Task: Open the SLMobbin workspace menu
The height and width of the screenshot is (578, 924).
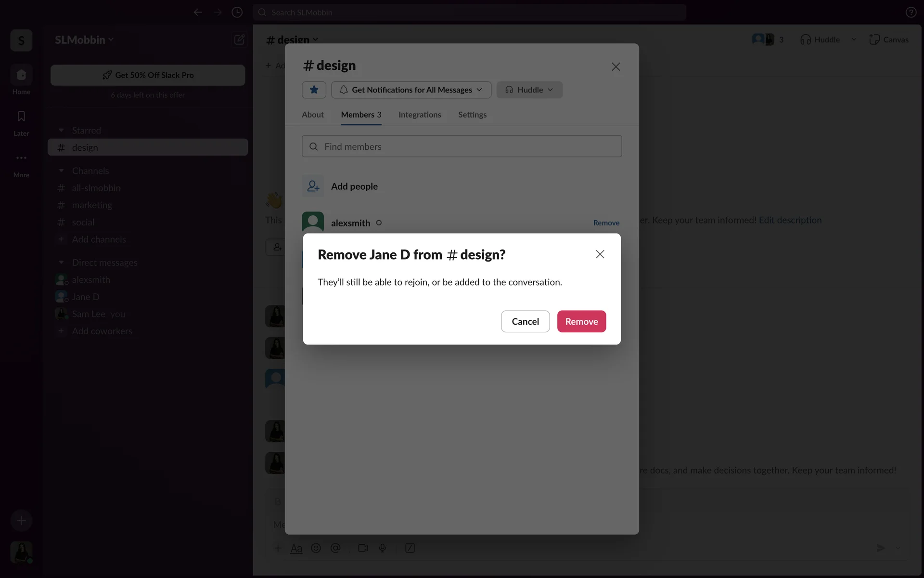Action: (84, 40)
